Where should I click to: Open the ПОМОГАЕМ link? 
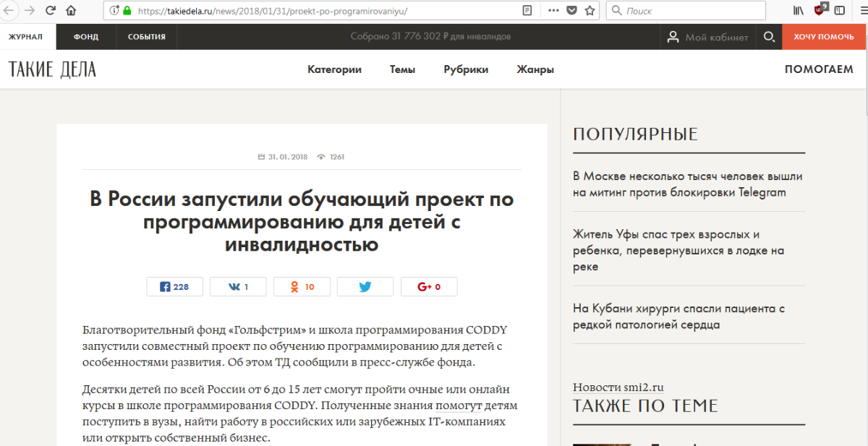819,69
